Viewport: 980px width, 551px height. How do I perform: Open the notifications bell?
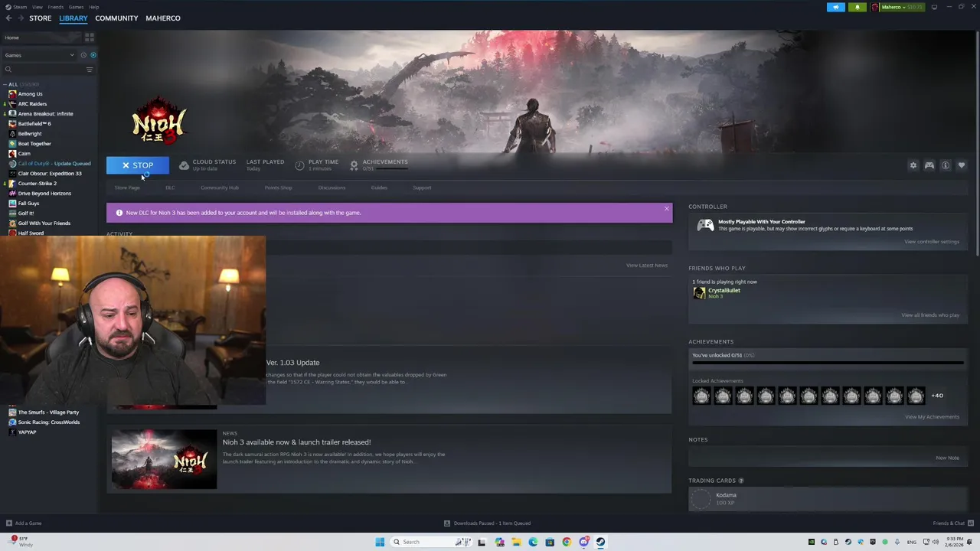coord(857,7)
